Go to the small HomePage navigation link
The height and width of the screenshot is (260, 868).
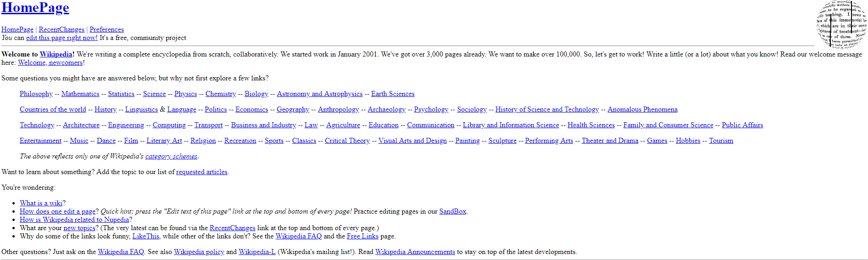click(17, 29)
